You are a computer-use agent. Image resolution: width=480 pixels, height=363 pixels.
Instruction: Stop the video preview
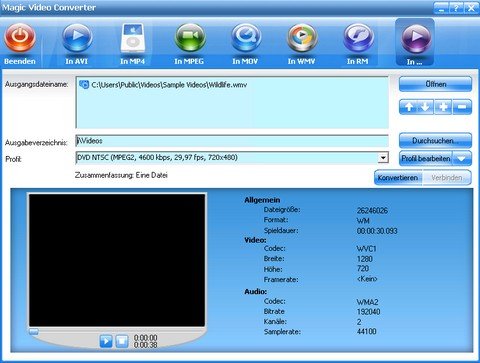coord(122,341)
